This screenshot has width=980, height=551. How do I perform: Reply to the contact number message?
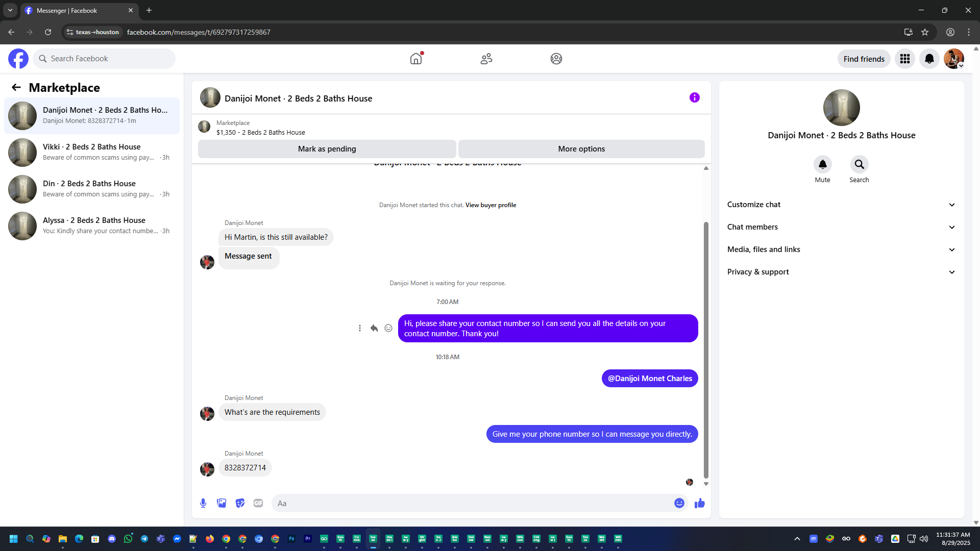pos(374,328)
